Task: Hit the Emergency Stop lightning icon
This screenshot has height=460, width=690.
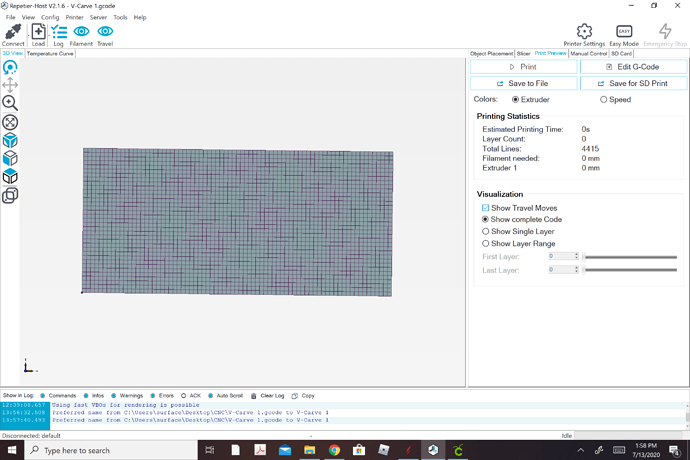Action: tap(665, 31)
